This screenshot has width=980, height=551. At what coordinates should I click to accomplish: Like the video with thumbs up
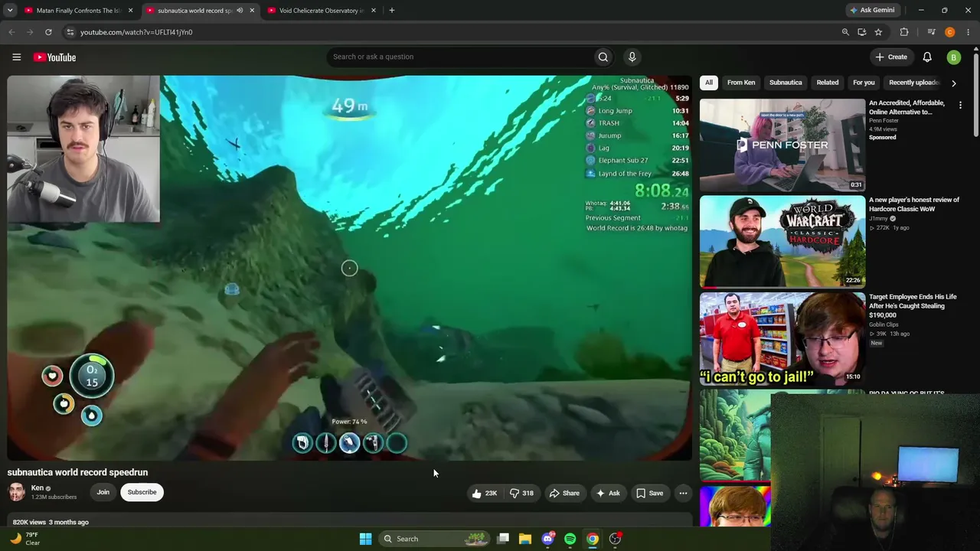(x=485, y=494)
